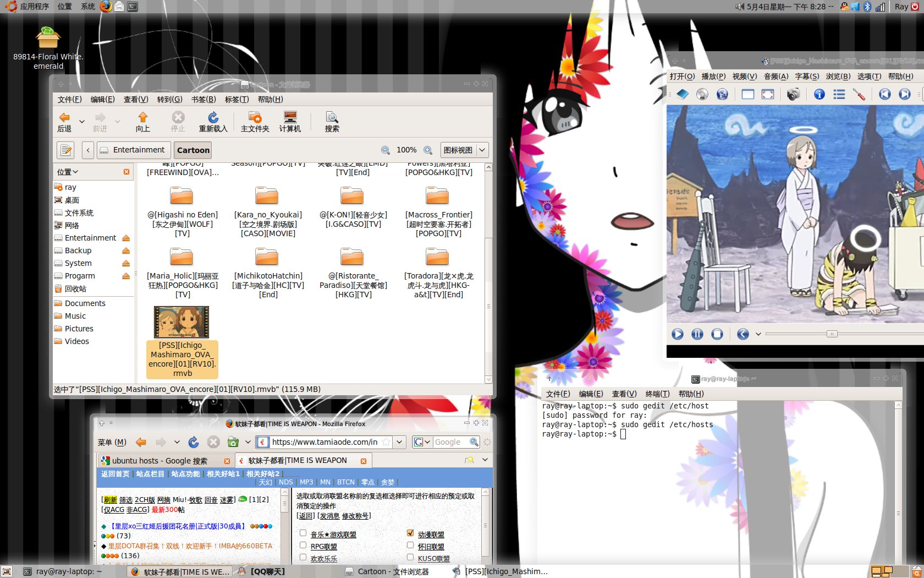Image resolution: width=924 pixels, height=578 pixels.
Task: Open 转到(G) menu in file manager
Action: pos(169,100)
